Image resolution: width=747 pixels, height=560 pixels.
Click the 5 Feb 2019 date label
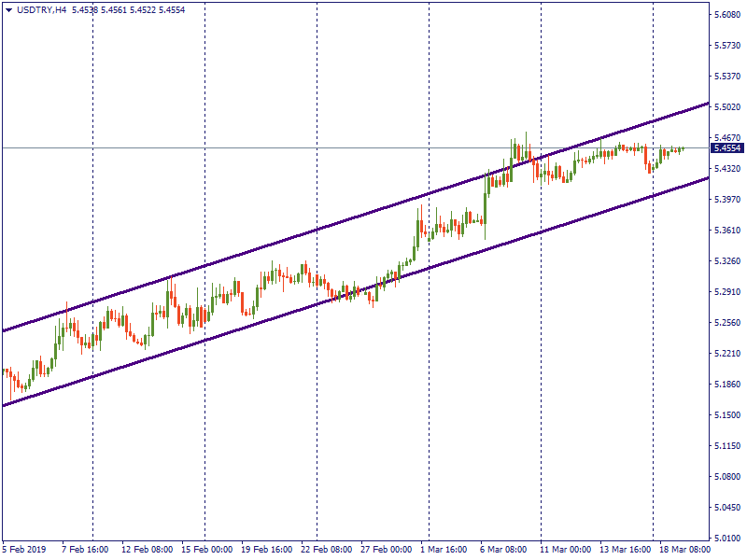coord(25,550)
